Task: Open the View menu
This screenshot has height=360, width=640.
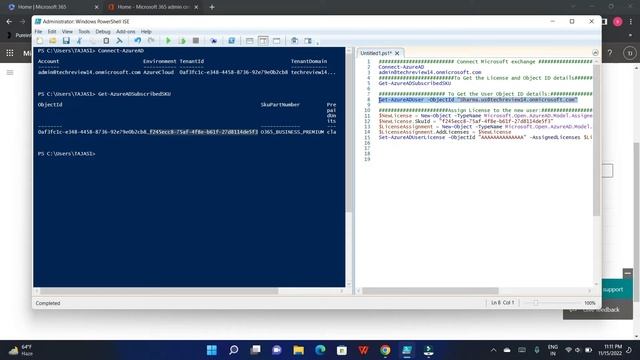Action: [x=67, y=31]
